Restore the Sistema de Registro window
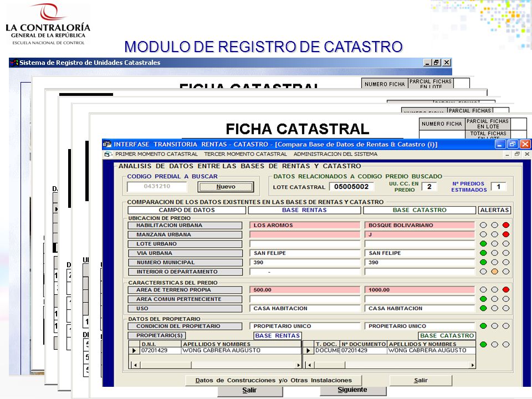Viewport: 532px width, 399px height. [437, 63]
